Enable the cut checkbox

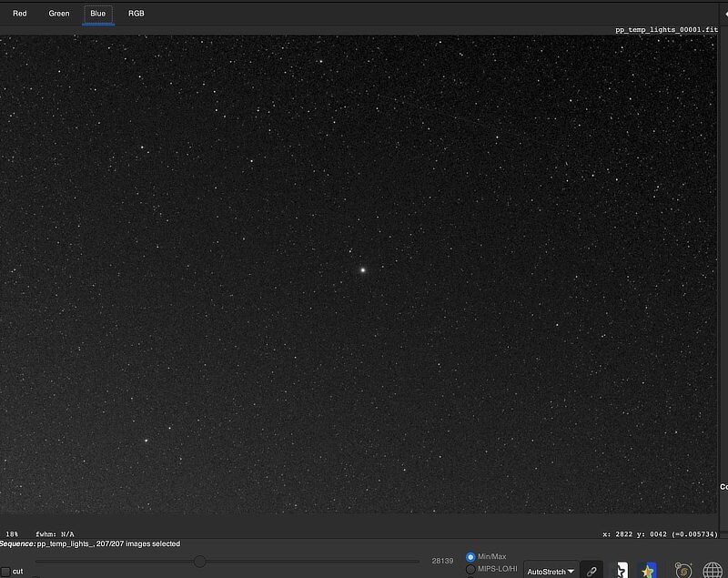pos(5,572)
